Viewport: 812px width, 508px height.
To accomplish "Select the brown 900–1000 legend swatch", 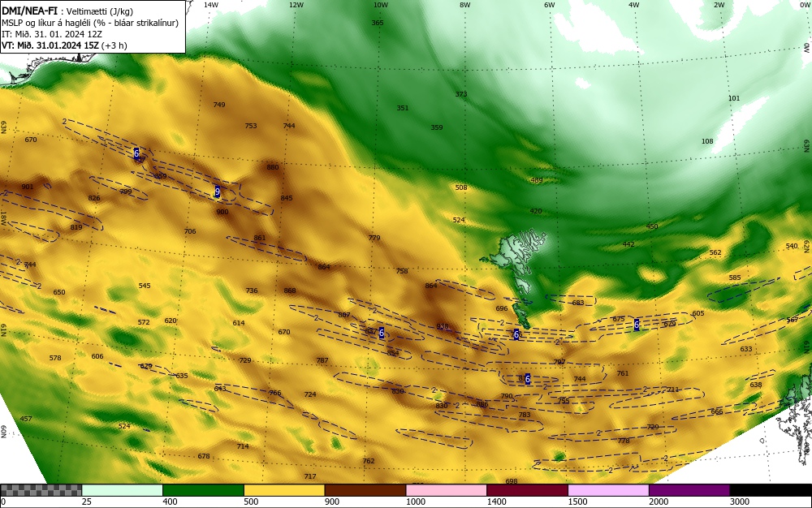I will 365,490.
